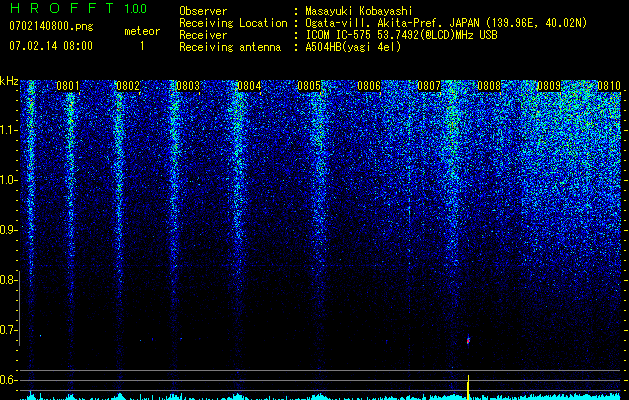This screenshot has height=400, width=629.
Task: Click the 0.8 kHz axis label
Action: point(7,280)
